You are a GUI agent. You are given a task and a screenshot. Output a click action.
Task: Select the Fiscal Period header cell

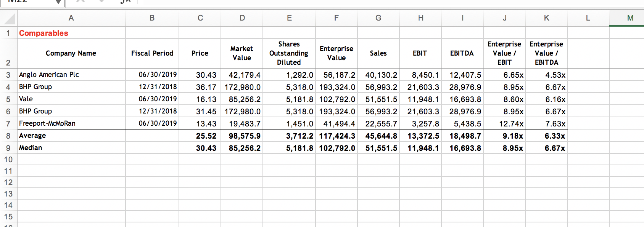pyautogui.click(x=152, y=53)
